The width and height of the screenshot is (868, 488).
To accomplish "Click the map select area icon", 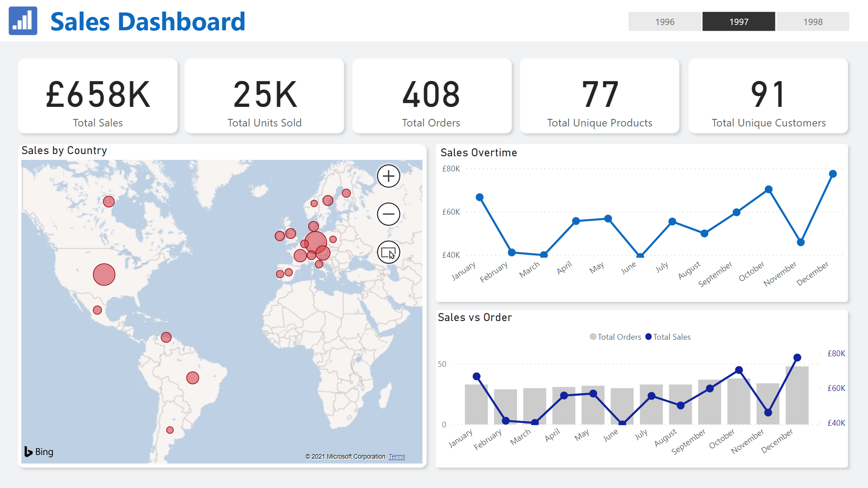I will [x=388, y=252].
